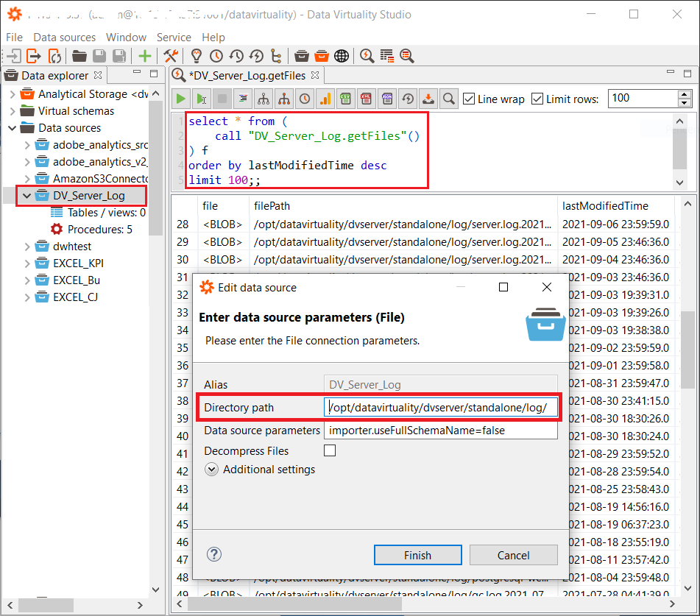Select the EXCEL_CJ data source
Screen dimensions: 700x616
(75, 297)
